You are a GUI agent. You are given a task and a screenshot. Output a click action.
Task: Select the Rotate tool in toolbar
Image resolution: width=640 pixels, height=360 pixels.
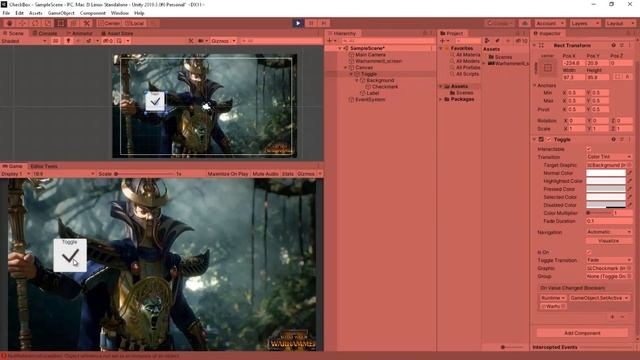pyautogui.click(x=35, y=23)
